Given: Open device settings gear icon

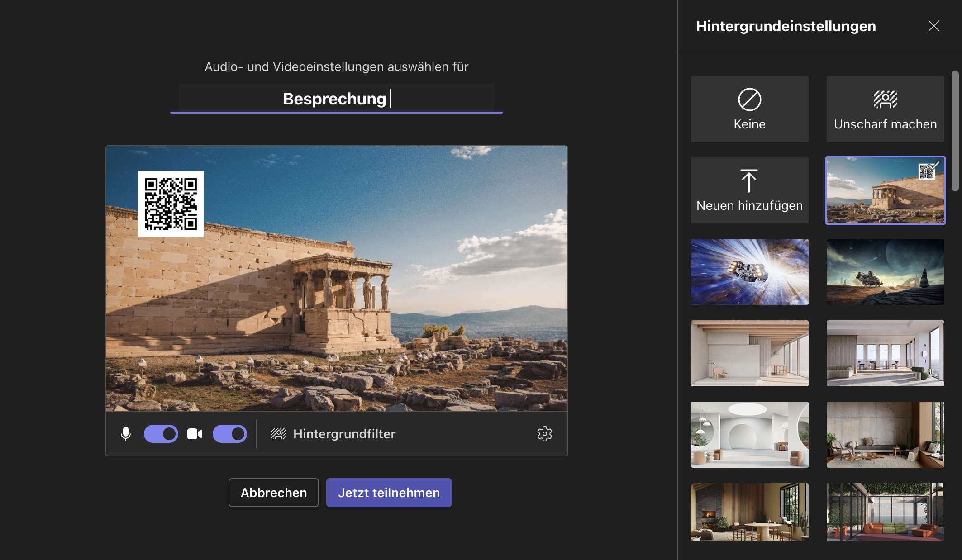Looking at the screenshot, I should [544, 434].
